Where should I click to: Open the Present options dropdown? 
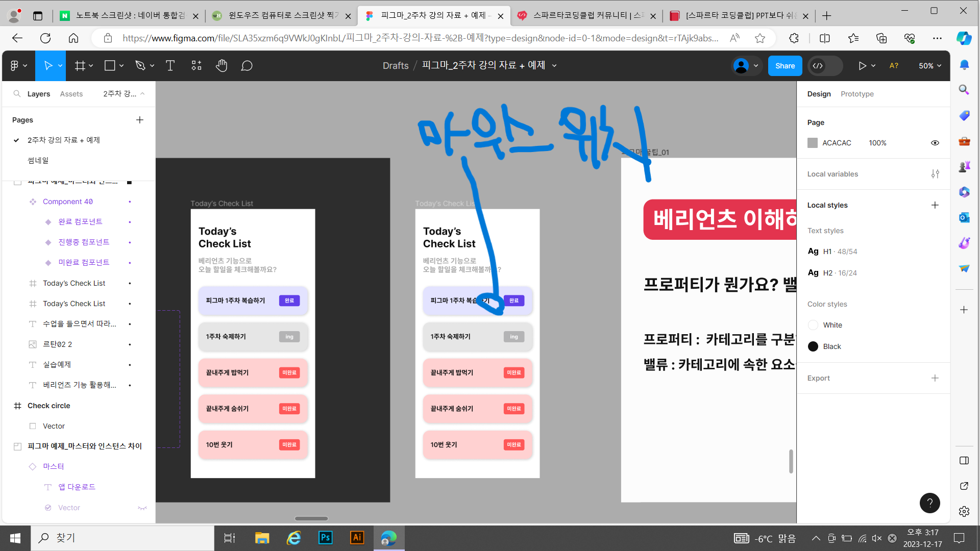tap(873, 66)
